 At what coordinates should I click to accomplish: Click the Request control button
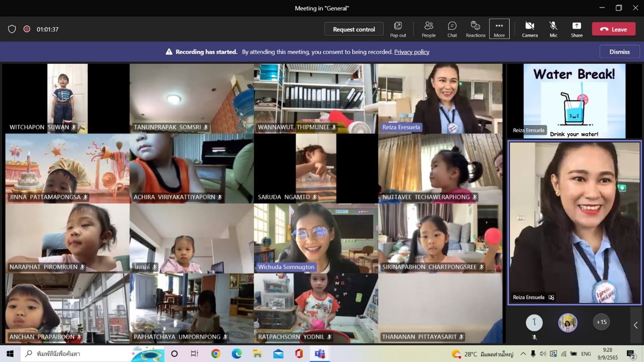(354, 29)
